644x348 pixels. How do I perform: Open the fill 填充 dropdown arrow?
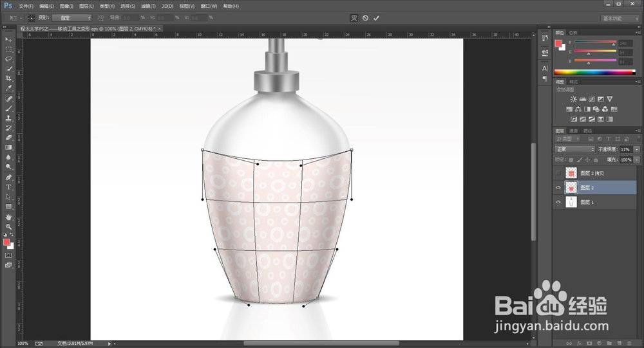tap(637, 160)
